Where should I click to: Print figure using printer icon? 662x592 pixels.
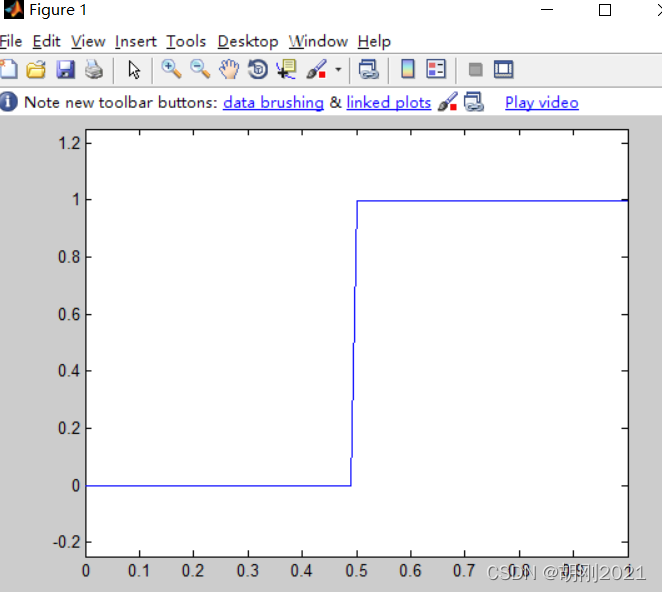pyautogui.click(x=94, y=69)
